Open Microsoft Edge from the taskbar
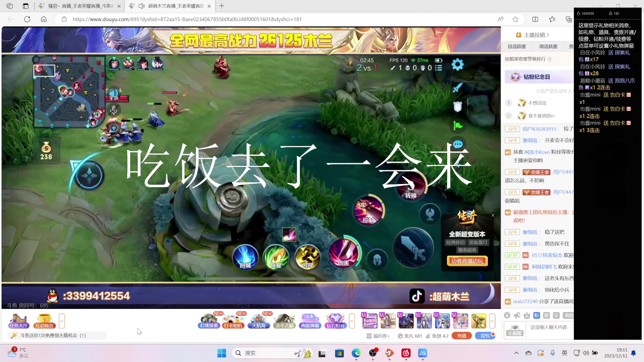This screenshot has height=362, width=644. point(356,353)
